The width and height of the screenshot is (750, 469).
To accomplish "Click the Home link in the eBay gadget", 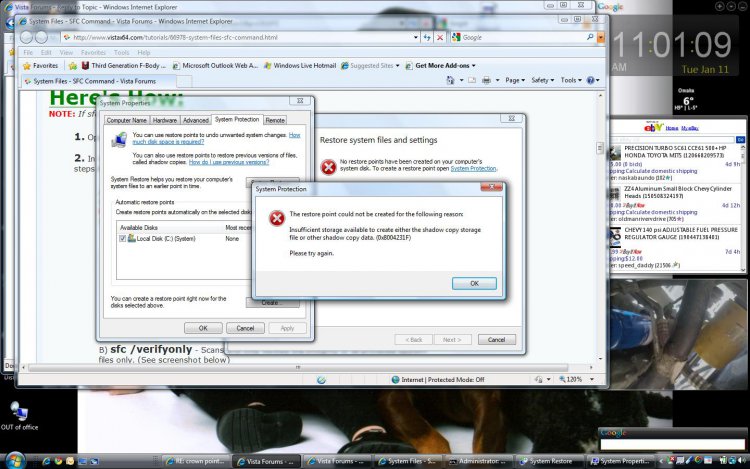I will [x=672, y=128].
